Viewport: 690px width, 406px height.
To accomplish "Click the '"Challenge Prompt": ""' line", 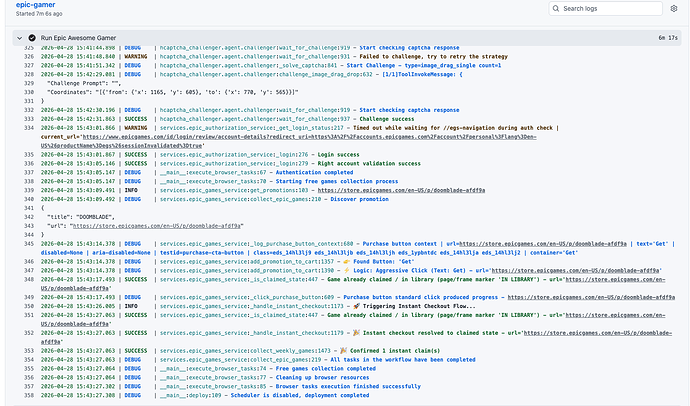I will pyautogui.click(x=84, y=83).
